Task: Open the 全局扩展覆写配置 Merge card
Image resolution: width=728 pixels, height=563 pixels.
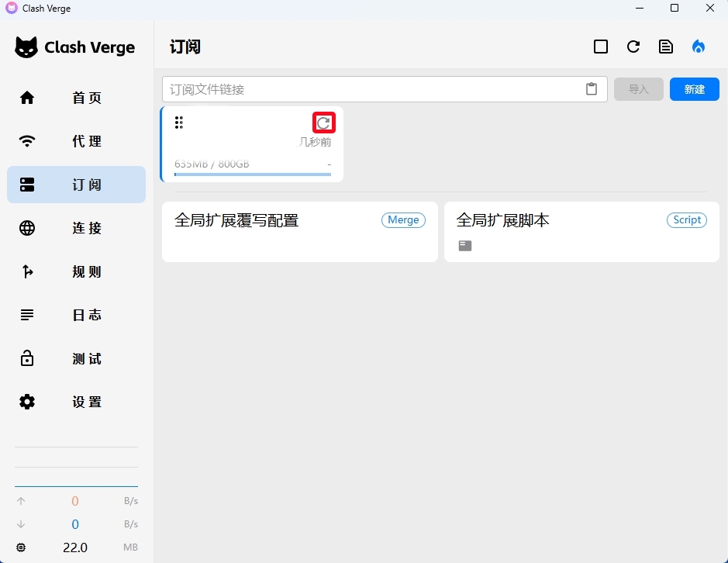Action: pyautogui.click(x=299, y=231)
